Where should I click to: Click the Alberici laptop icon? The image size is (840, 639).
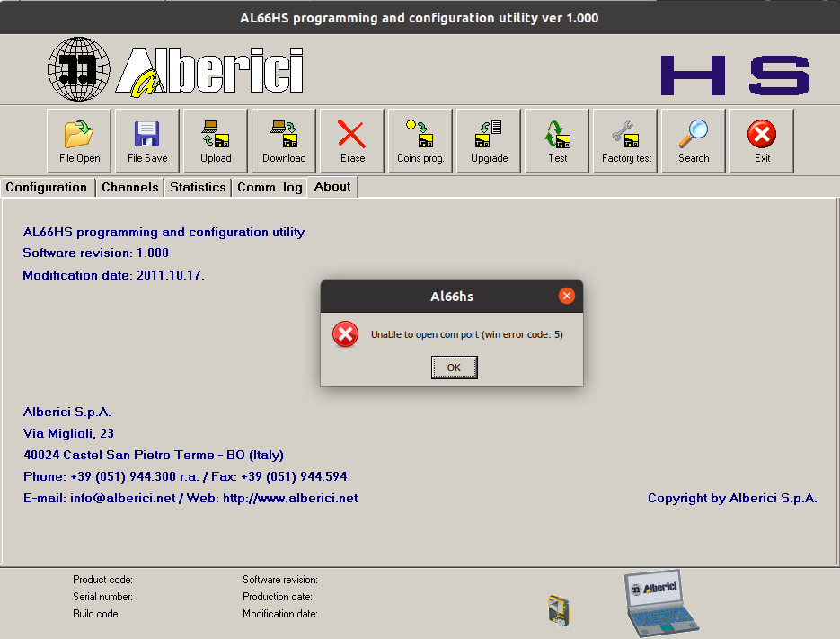point(661,603)
